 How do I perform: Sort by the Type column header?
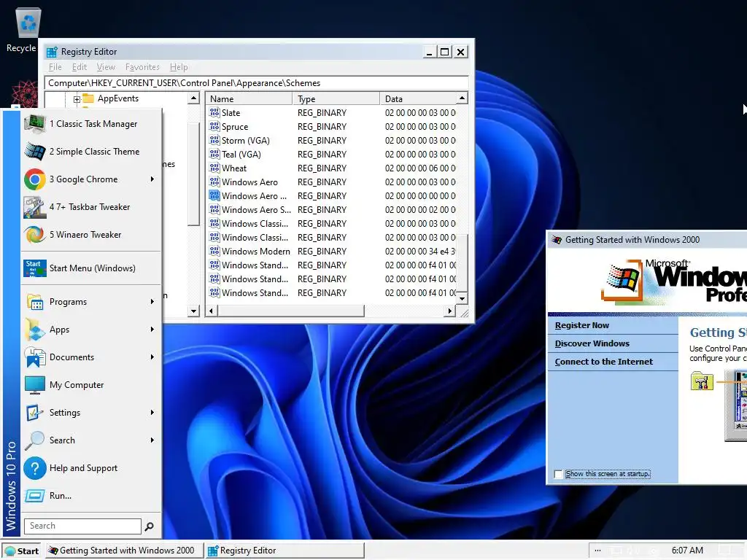point(336,98)
